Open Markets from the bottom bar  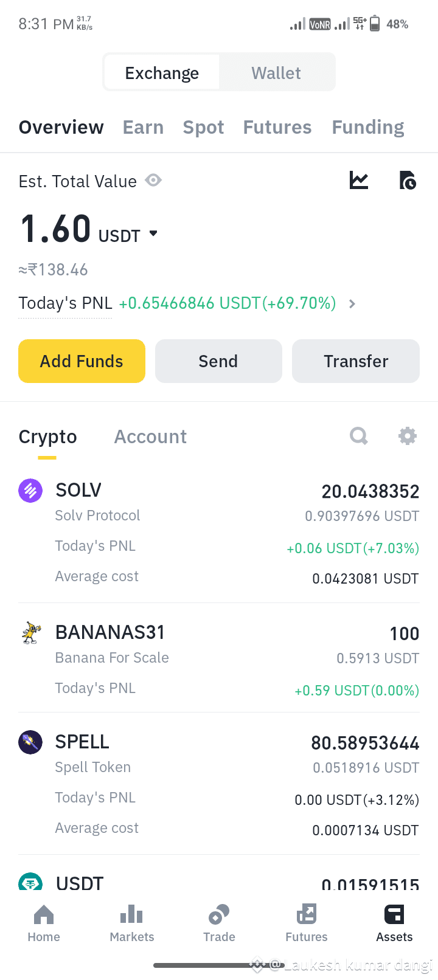[x=131, y=923]
